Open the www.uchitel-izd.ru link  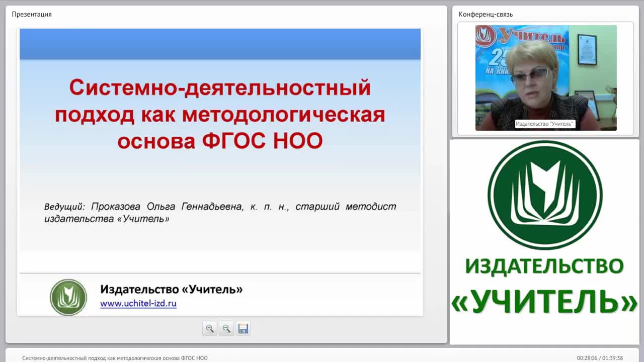(138, 304)
